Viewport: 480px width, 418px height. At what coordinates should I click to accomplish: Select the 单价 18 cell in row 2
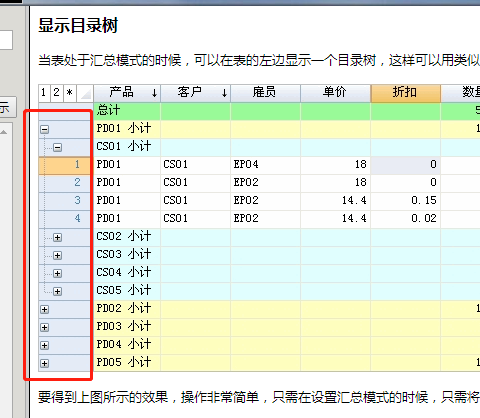(x=336, y=183)
